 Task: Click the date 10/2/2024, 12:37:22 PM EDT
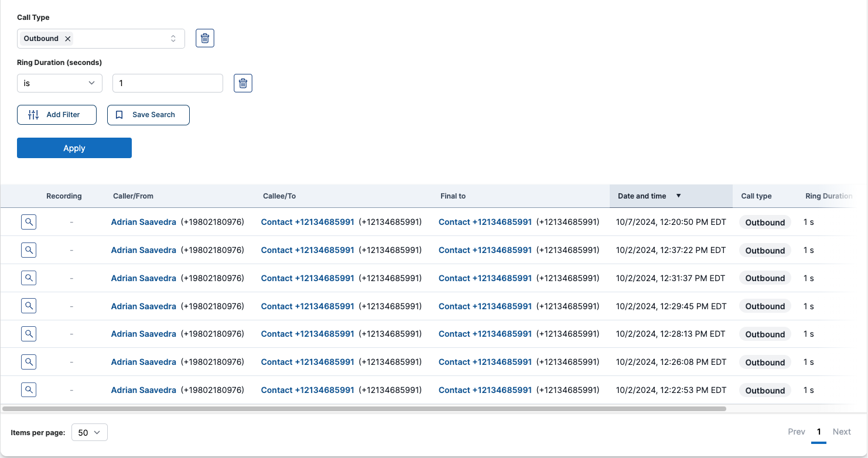pos(671,250)
